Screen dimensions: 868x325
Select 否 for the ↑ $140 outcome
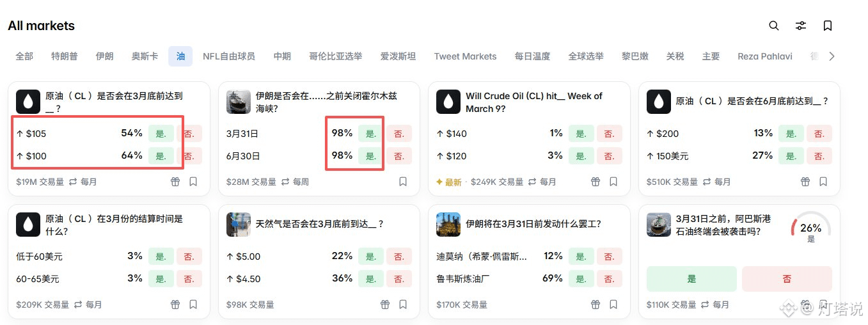(609, 134)
